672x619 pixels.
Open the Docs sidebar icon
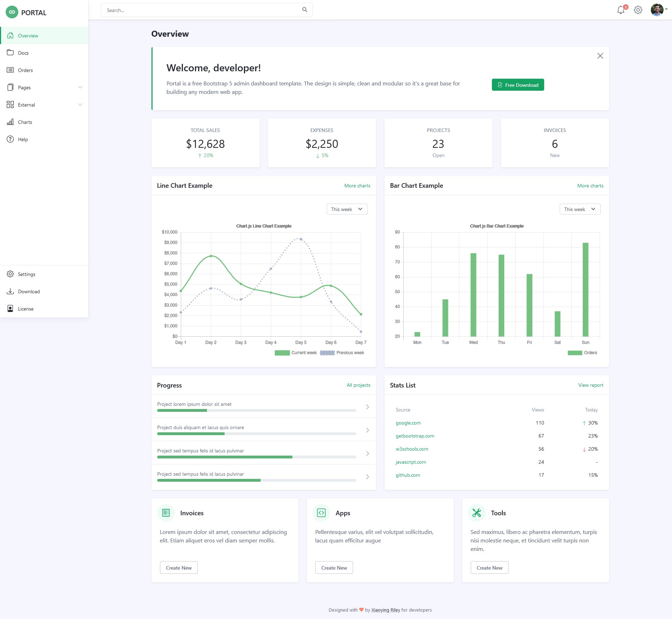click(x=11, y=53)
